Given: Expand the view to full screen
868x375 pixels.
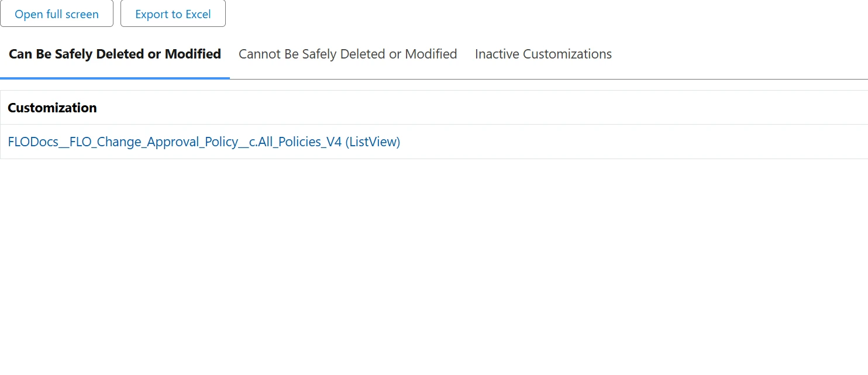Looking at the screenshot, I should pyautogui.click(x=57, y=14).
